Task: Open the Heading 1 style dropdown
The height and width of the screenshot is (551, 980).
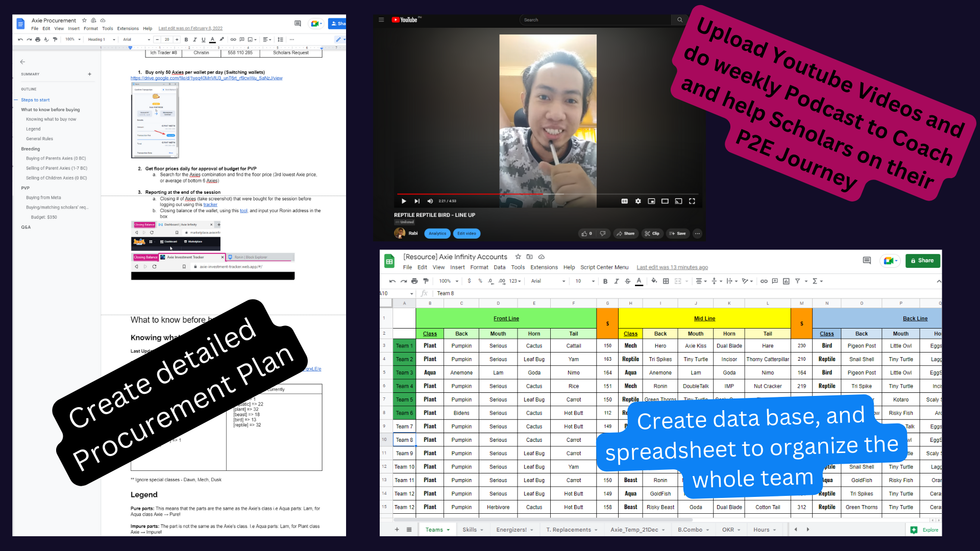Action: 102,39
